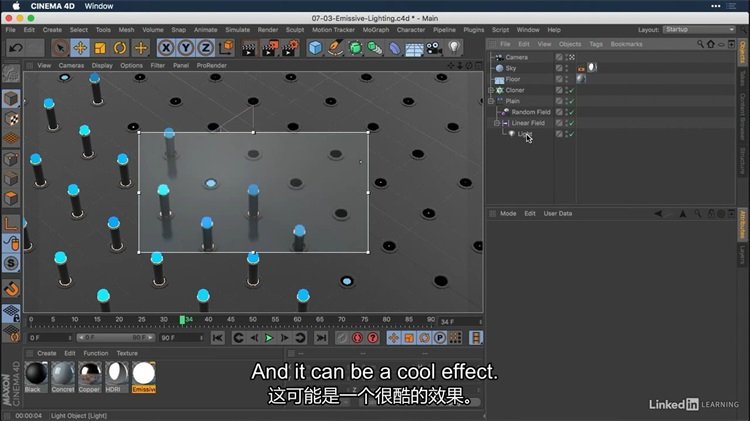Open Attribute Manager Mode menu
This screenshot has height=421, width=750.
coord(507,213)
